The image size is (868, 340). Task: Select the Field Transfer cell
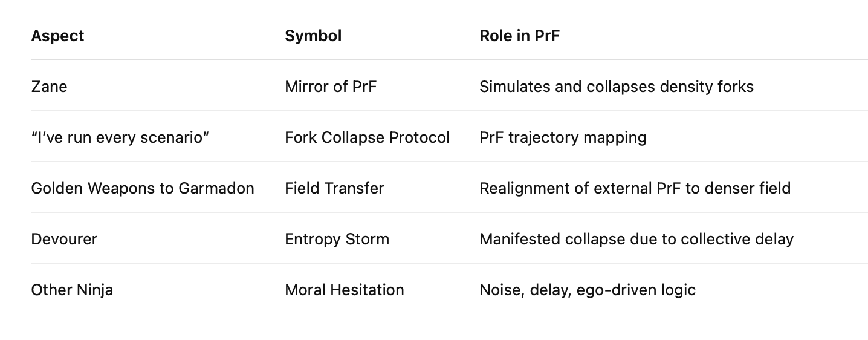(x=334, y=188)
